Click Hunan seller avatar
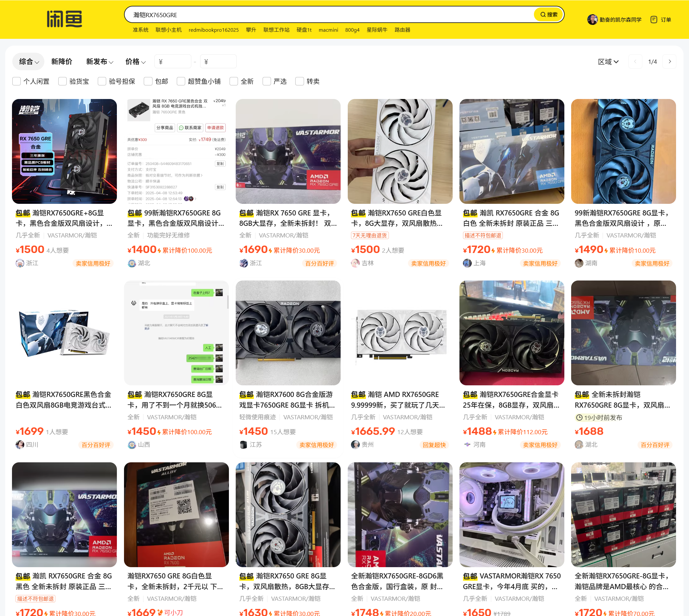 coord(579,263)
